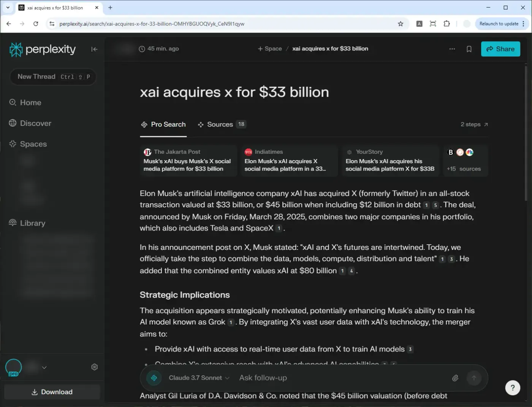Collapse the Perplexity sidebar
This screenshot has height=407, width=532.
[x=94, y=49]
